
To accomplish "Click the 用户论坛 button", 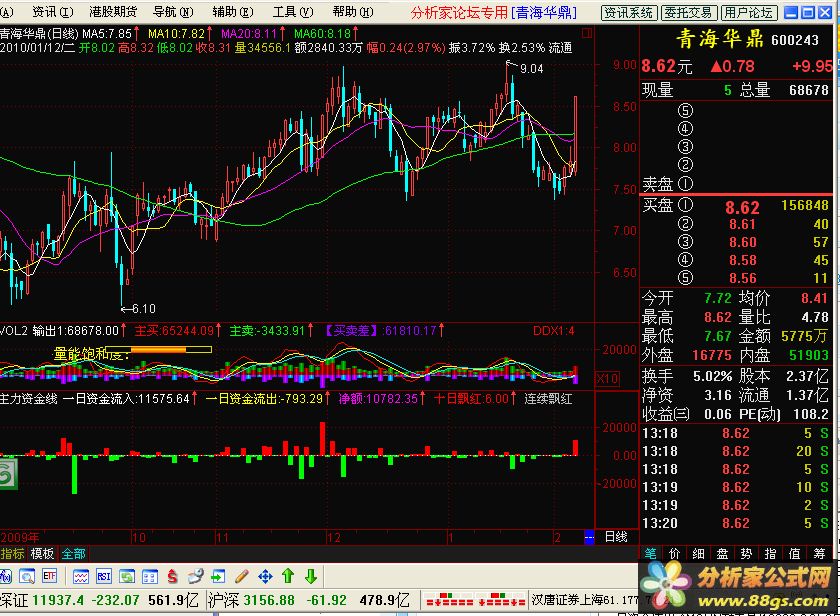I will [x=748, y=12].
